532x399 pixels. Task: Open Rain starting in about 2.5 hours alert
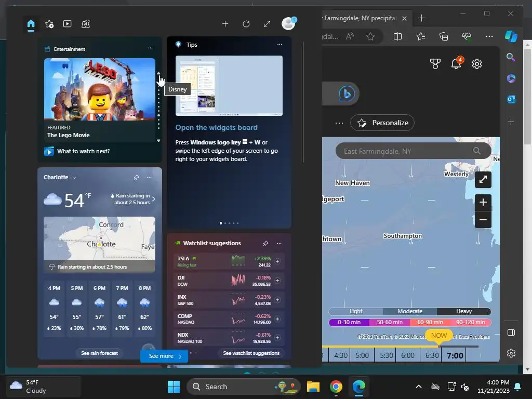pos(133,199)
